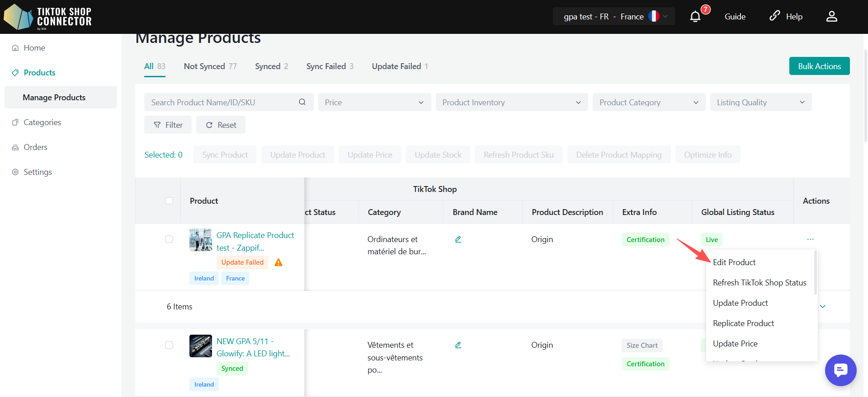Choose Replicate Product from the actions menu
The width and height of the screenshot is (868, 397).
(x=743, y=323)
